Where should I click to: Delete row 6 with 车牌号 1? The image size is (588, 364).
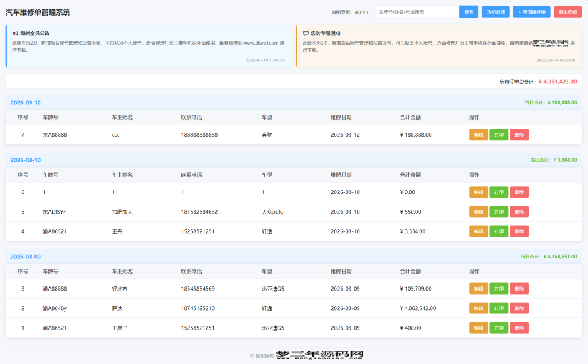[519, 192]
